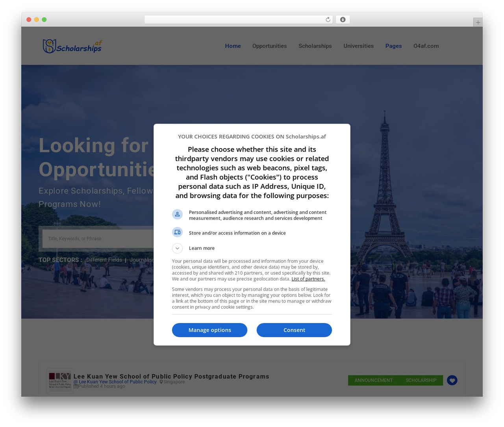The image size is (504, 427).
Task: Click the Scholarships.af logo
Action: [x=72, y=46]
